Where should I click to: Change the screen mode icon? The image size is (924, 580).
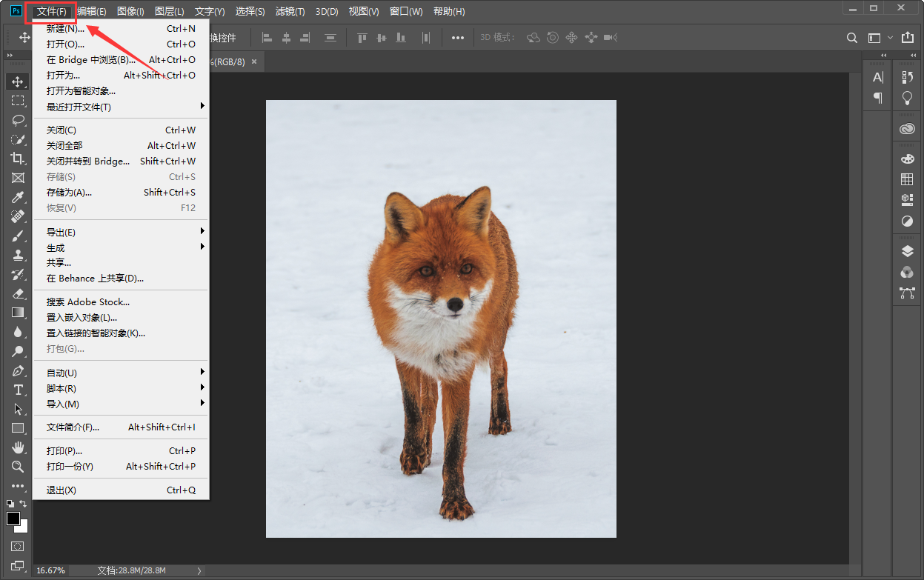18,566
